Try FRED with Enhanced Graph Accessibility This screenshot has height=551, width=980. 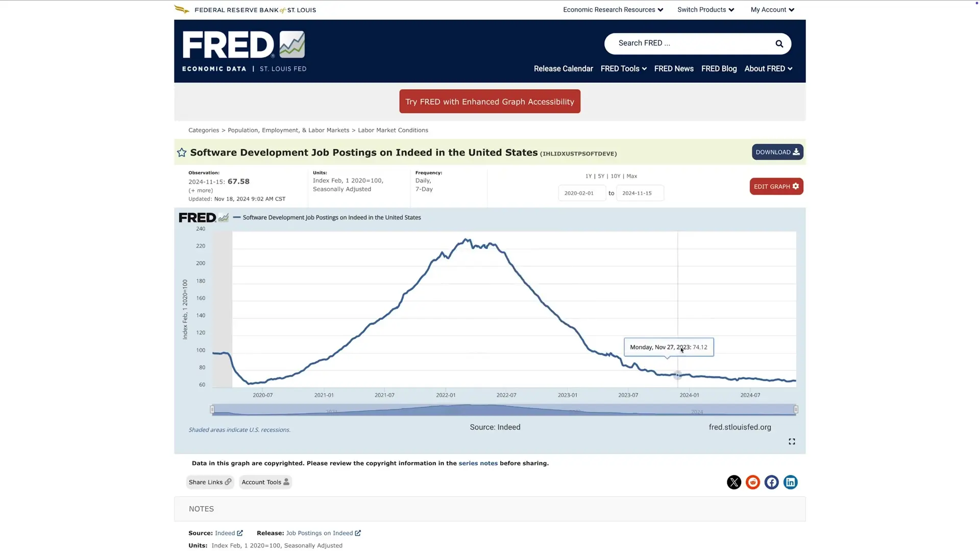pyautogui.click(x=489, y=102)
